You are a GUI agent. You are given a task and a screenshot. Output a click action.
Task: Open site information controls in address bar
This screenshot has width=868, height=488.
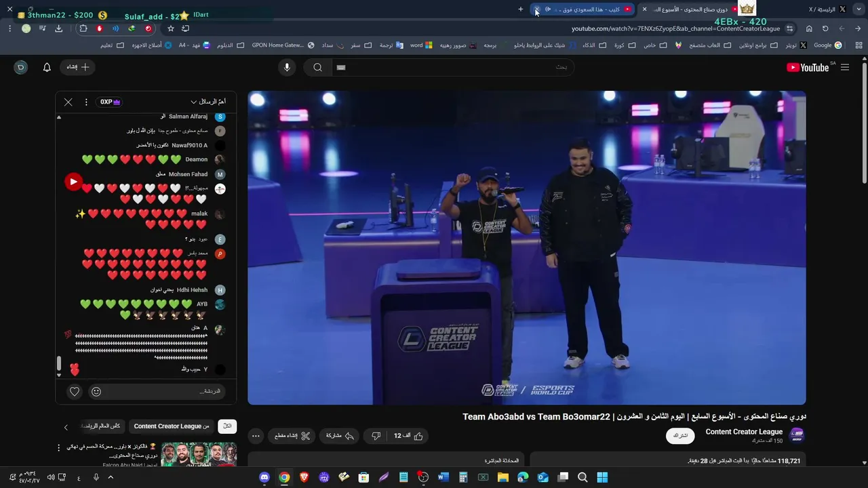pos(790,28)
